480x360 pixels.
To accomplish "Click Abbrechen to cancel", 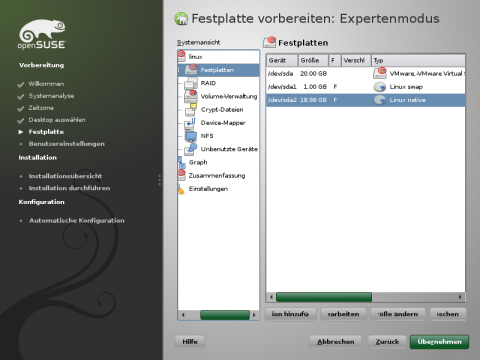I will [x=335, y=342].
